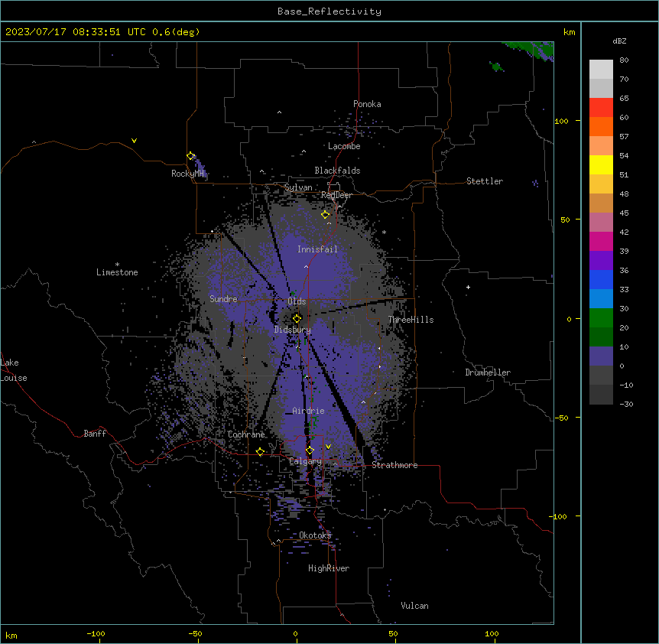
Task: Click the yellow diamond marker above Calgary label
Action: tap(310, 450)
